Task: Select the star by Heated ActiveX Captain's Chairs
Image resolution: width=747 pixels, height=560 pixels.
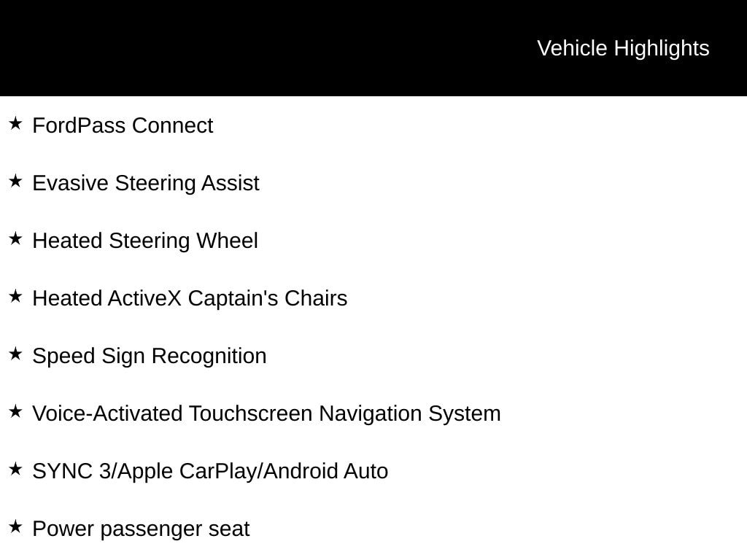Action: coord(15,297)
